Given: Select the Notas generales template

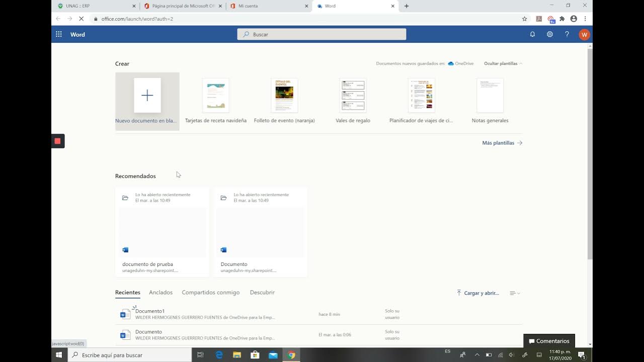Looking at the screenshot, I should [490, 101].
